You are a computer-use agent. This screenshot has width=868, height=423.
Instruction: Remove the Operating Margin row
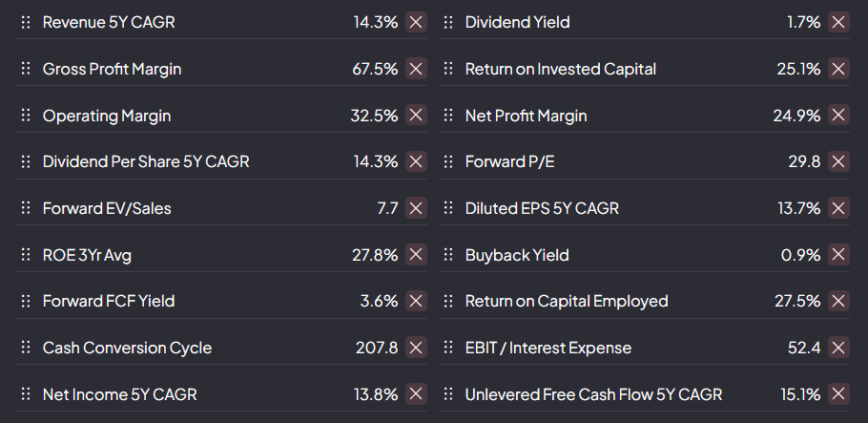click(416, 116)
